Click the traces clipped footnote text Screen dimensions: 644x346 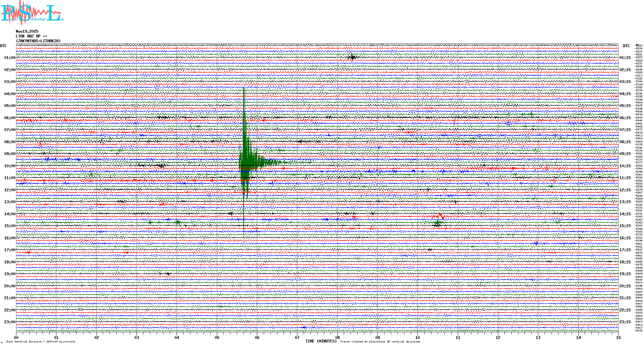380,342
